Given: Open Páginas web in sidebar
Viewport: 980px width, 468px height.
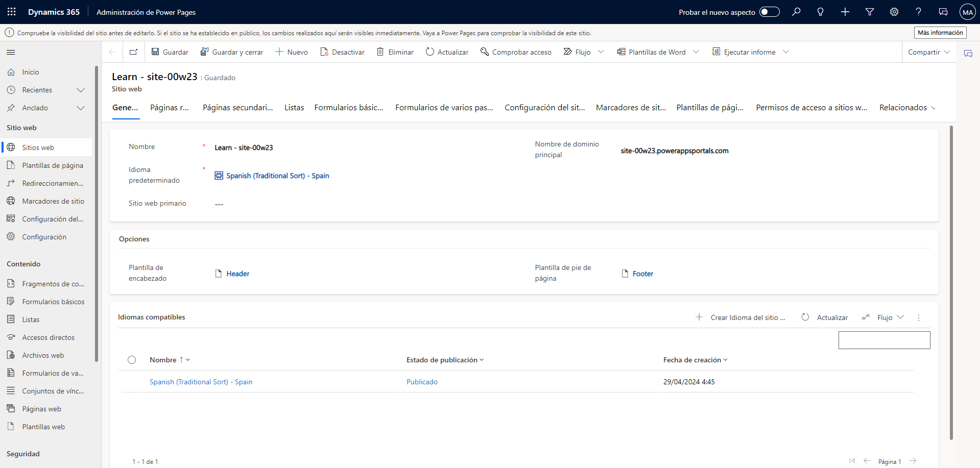Looking at the screenshot, I should point(47,409).
